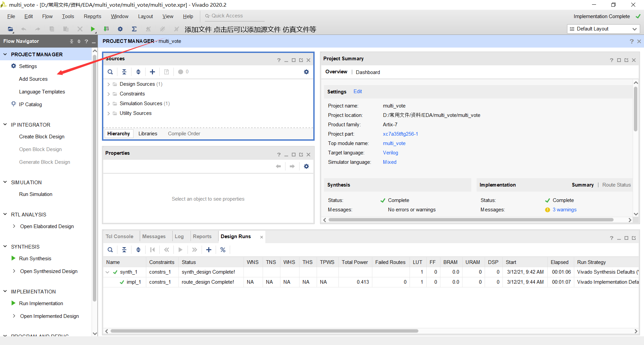The width and height of the screenshot is (644, 345).
Task: Switch to Libraries tab in Sources
Action: [x=148, y=134]
